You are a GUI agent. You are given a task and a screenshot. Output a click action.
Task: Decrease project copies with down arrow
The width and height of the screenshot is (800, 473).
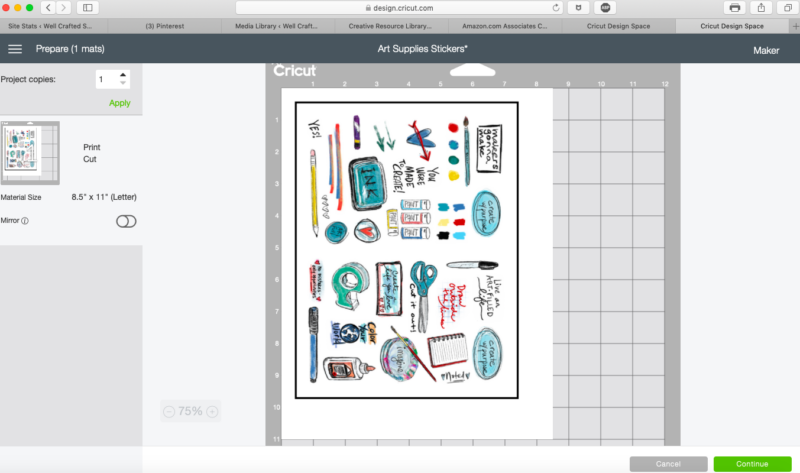click(x=123, y=83)
